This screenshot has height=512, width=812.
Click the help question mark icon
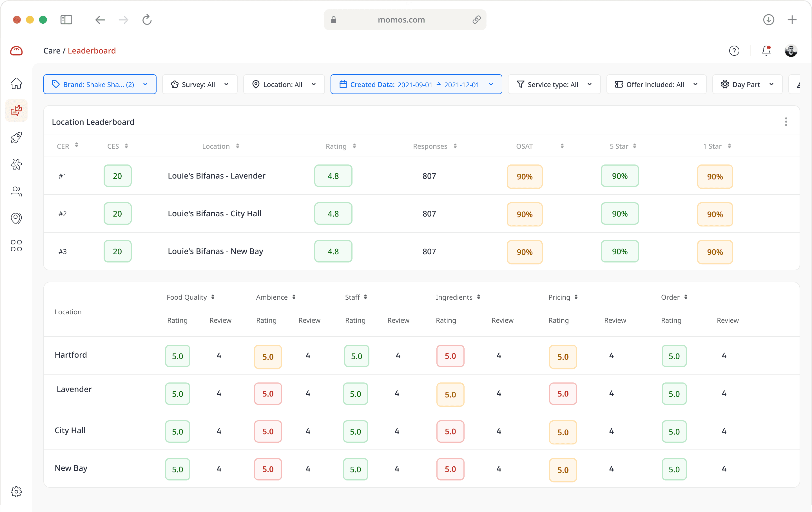point(734,51)
